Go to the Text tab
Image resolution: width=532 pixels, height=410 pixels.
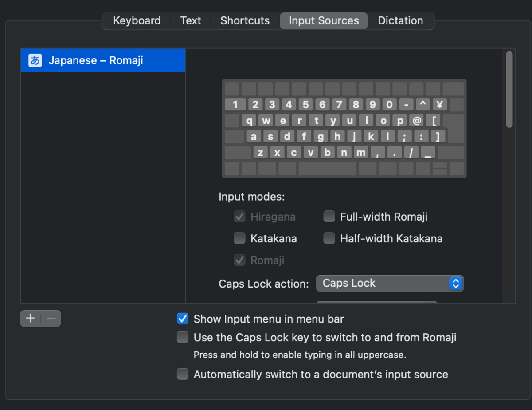point(191,21)
